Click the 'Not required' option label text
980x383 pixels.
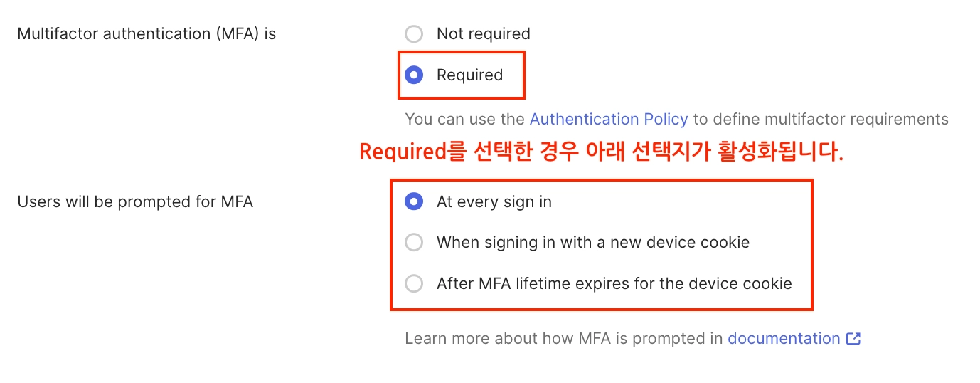point(483,34)
